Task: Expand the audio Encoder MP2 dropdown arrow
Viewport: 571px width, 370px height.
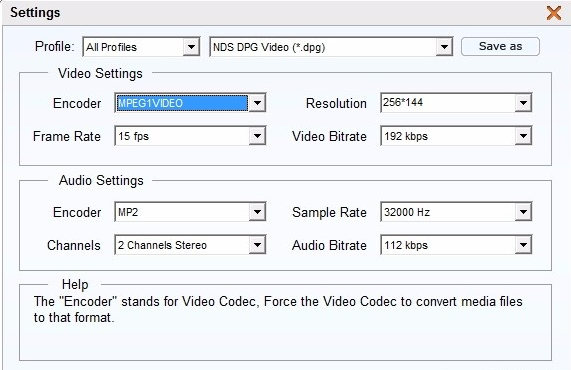Action: [257, 212]
